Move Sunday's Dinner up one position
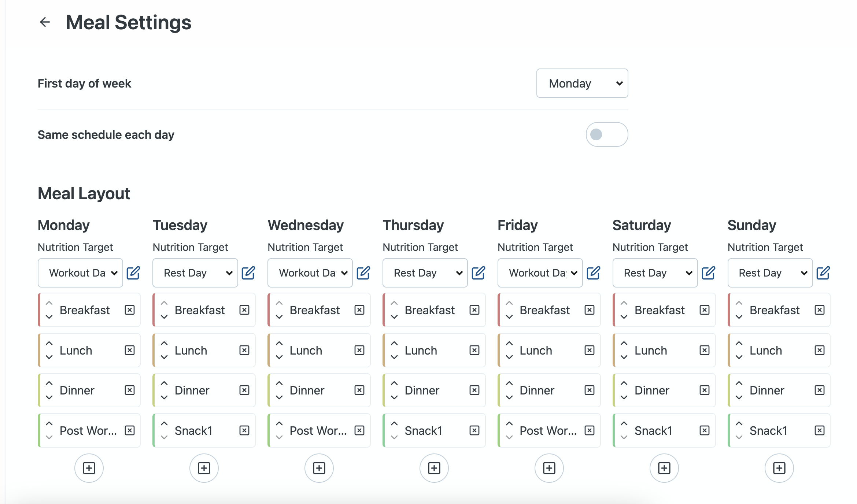857x504 pixels. tap(739, 383)
